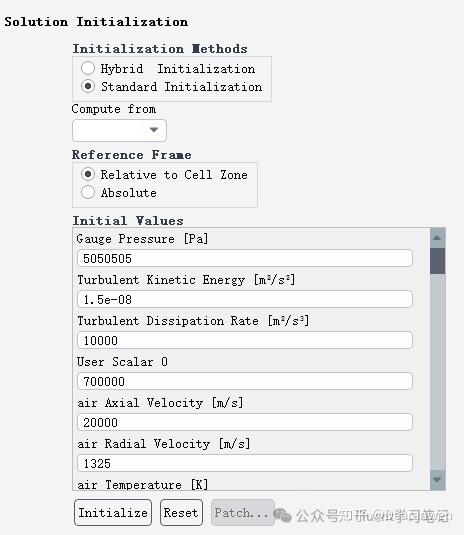The width and height of the screenshot is (464, 535).
Task: Click the air Radial Velocity input field
Action: [245, 463]
